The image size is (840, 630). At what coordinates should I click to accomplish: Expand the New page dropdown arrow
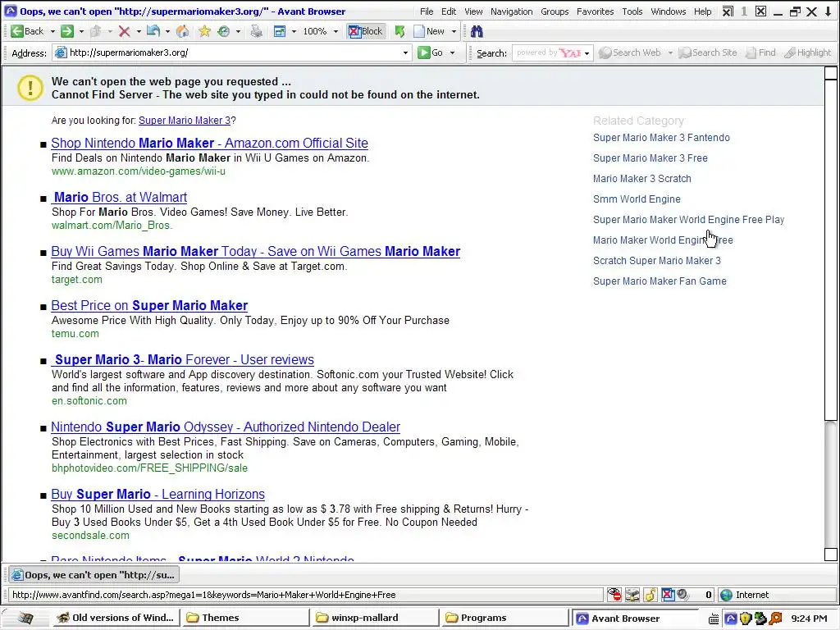coord(454,32)
